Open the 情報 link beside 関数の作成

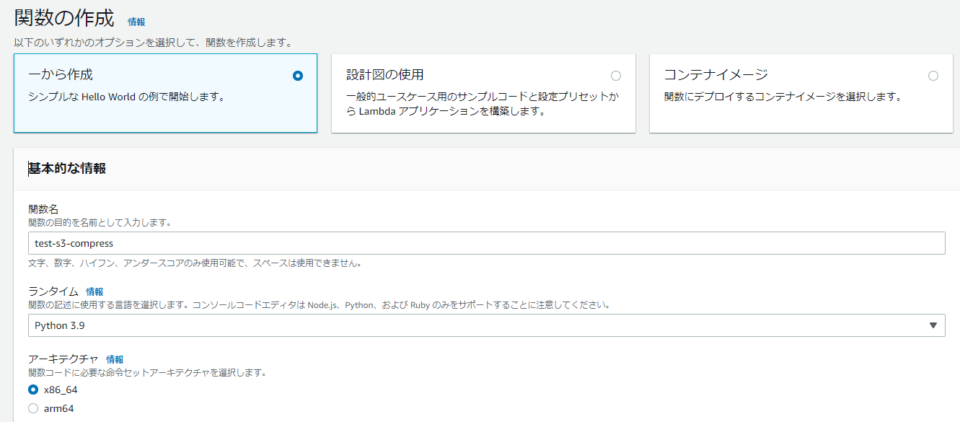click(x=136, y=21)
